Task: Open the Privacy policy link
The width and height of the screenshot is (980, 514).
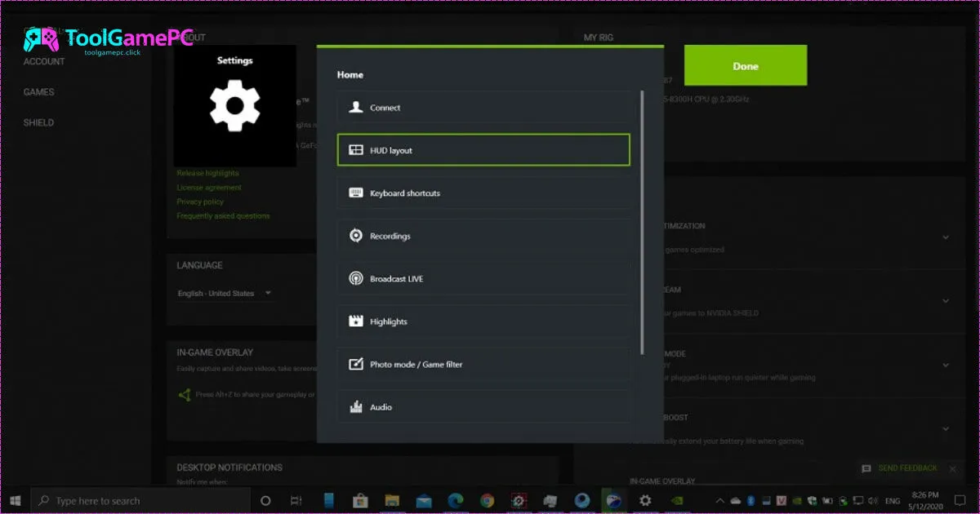Action: 200,202
